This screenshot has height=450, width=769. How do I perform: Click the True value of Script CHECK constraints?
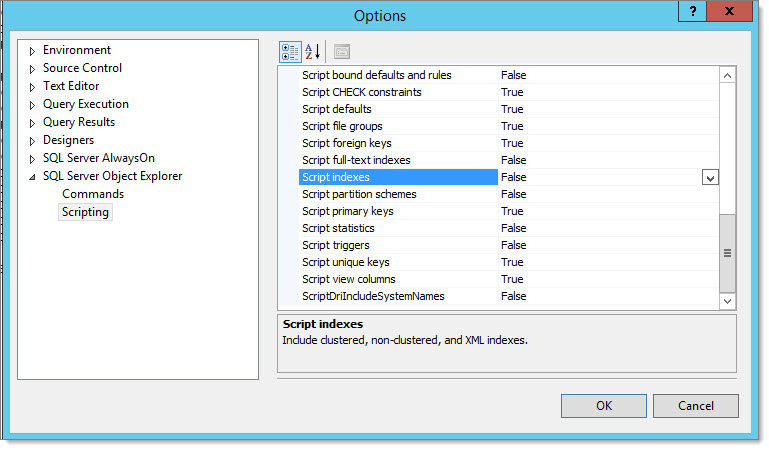(512, 92)
